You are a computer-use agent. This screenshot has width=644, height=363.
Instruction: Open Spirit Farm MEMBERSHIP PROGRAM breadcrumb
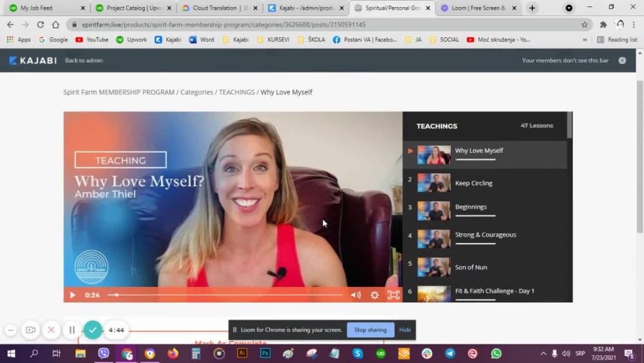point(118,92)
